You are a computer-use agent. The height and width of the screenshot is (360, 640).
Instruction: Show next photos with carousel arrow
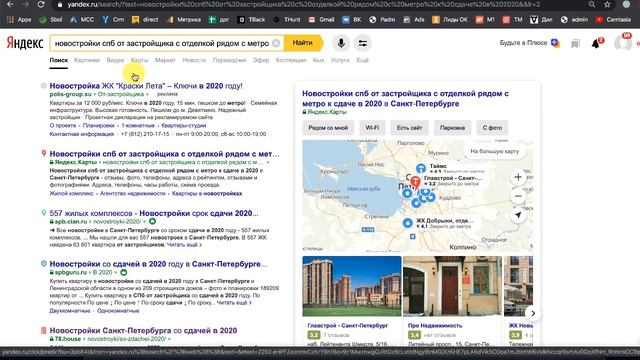click(x=533, y=313)
